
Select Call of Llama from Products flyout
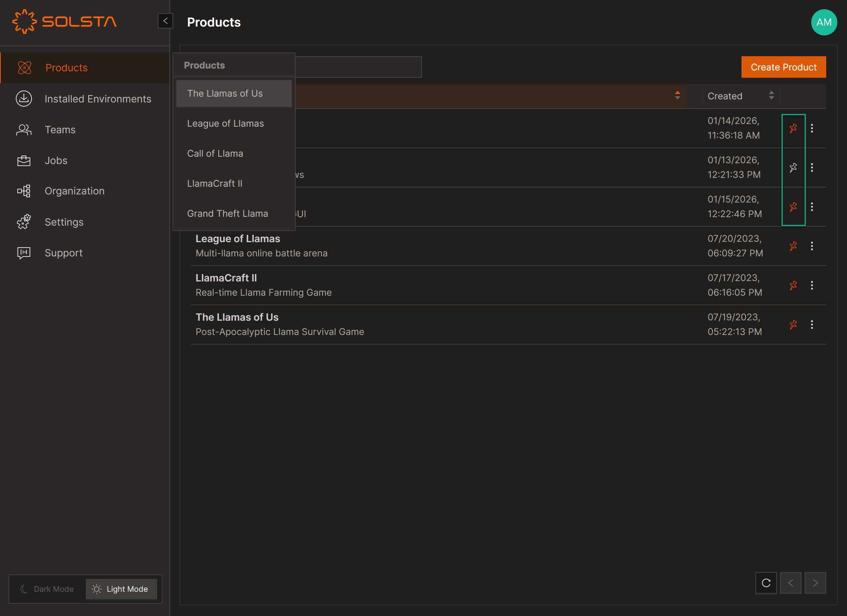(x=215, y=154)
